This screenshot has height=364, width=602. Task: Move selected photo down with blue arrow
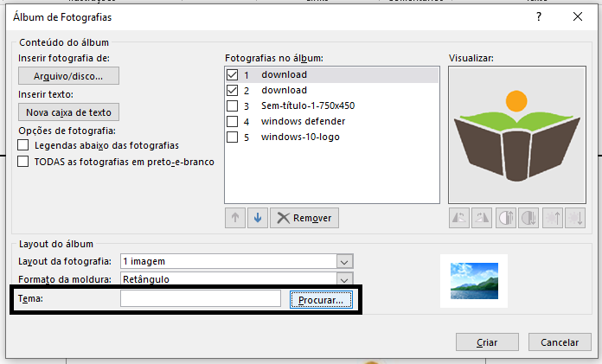click(x=257, y=218)
